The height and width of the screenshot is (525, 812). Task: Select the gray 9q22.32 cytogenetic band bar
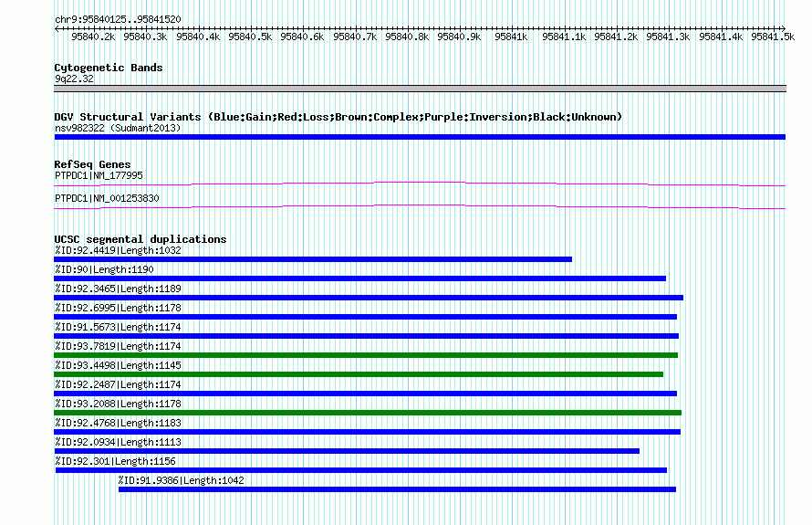pos(420,89)
